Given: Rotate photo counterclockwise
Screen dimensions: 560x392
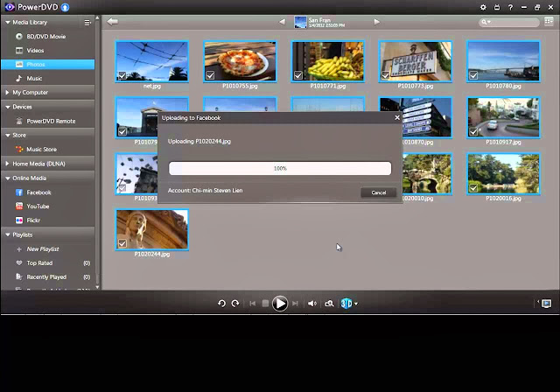Looking at the screenshot, I should click(x=221, y=304).
